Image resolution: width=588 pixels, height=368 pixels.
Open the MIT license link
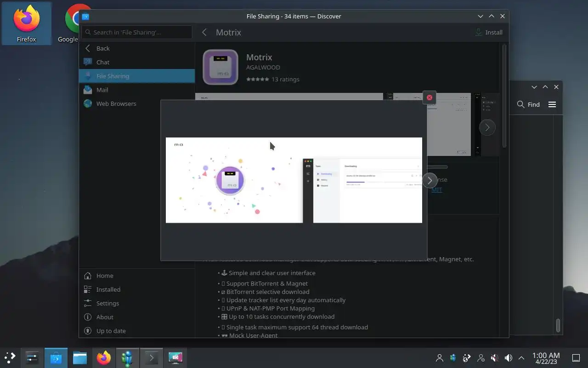(x=437, y=190)
